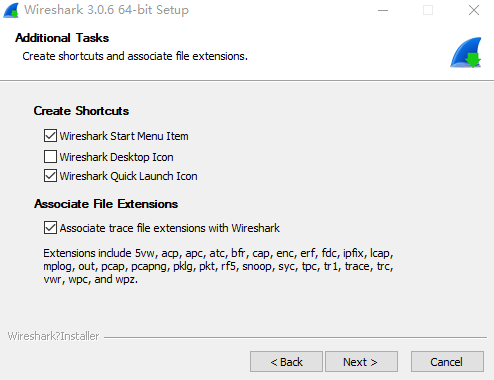Minimize the setup window
Viewport: 494px width, 380px height.
pyautogui.click(x=383, y=10)
